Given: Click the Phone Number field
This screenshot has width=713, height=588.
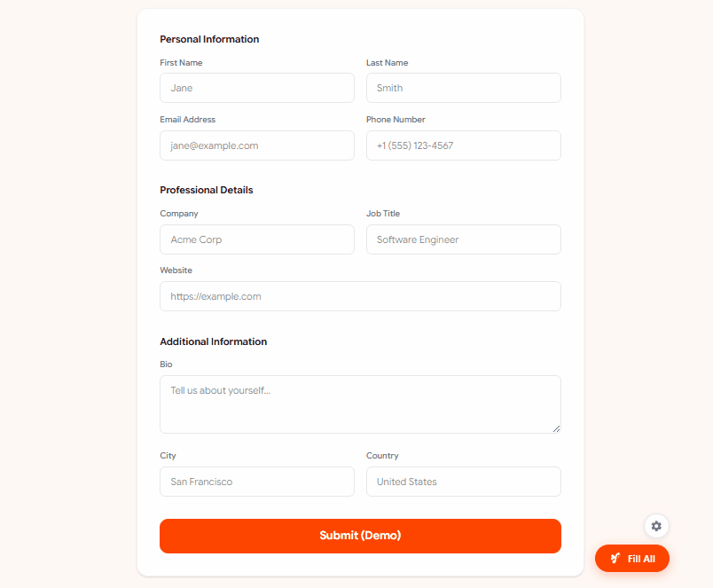Looking at the screenshot, I should click(463, 145).
